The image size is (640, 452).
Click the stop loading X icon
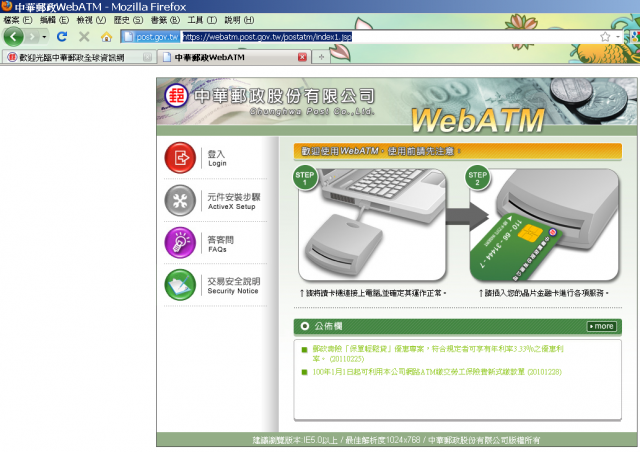pyautogui.click(x=84, y=37)
